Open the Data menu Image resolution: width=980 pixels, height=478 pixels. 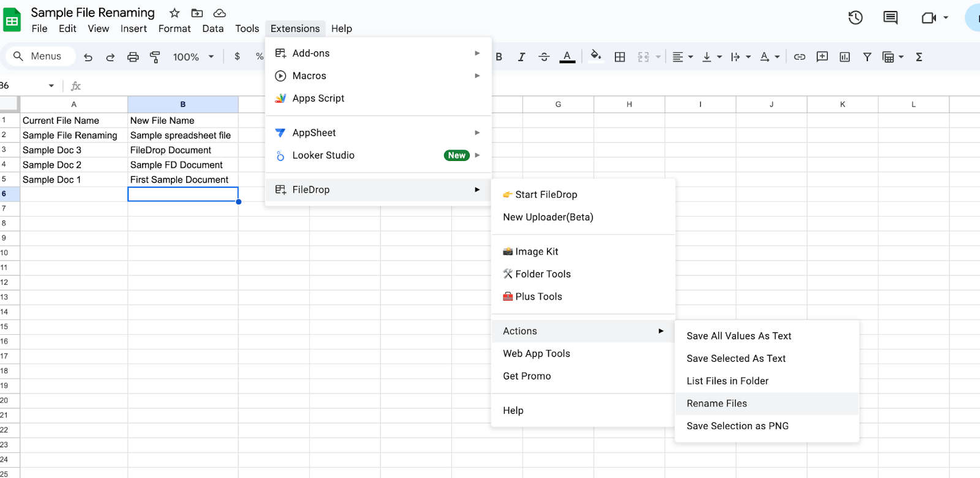click(x=213, y=29)
